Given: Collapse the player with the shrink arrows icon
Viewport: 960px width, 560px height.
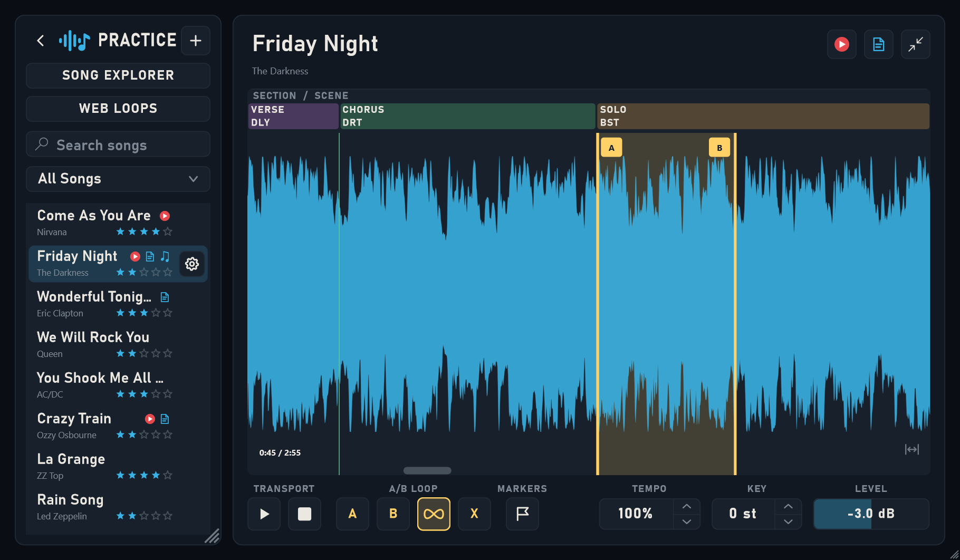Looking at the screenshot, I should [916, 44].
